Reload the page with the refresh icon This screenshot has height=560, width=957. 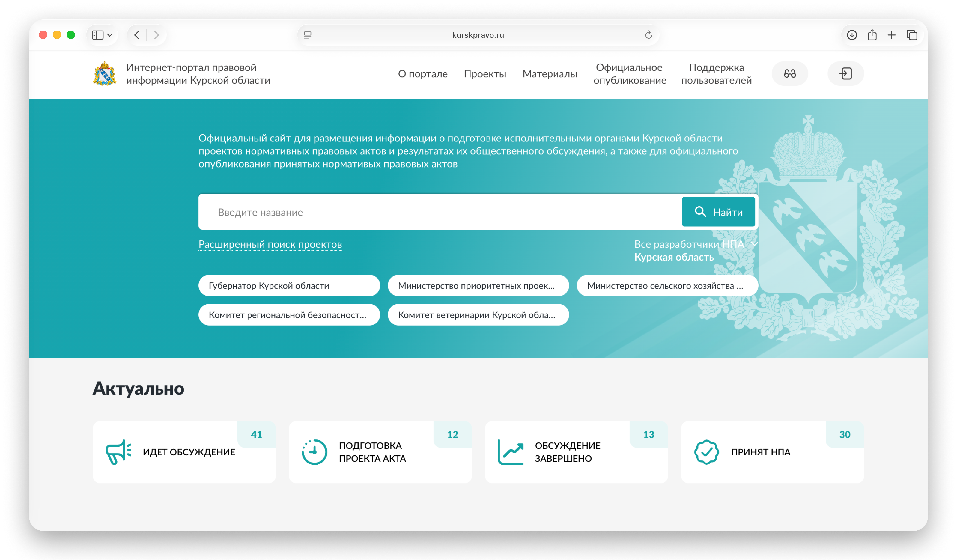(648, 35)
